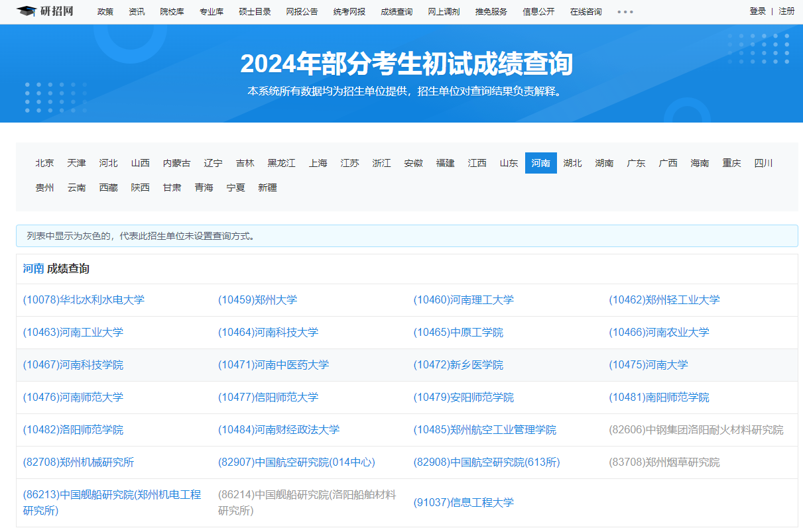Select 贵州 province tab
Viewport: 803px width, 532px height.
(45, 187)
